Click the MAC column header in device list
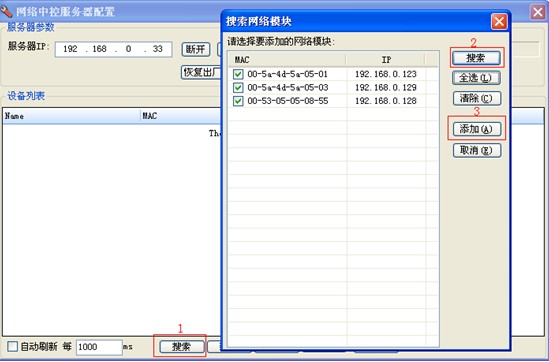This screenshot has height=362, width=549. 181,116
